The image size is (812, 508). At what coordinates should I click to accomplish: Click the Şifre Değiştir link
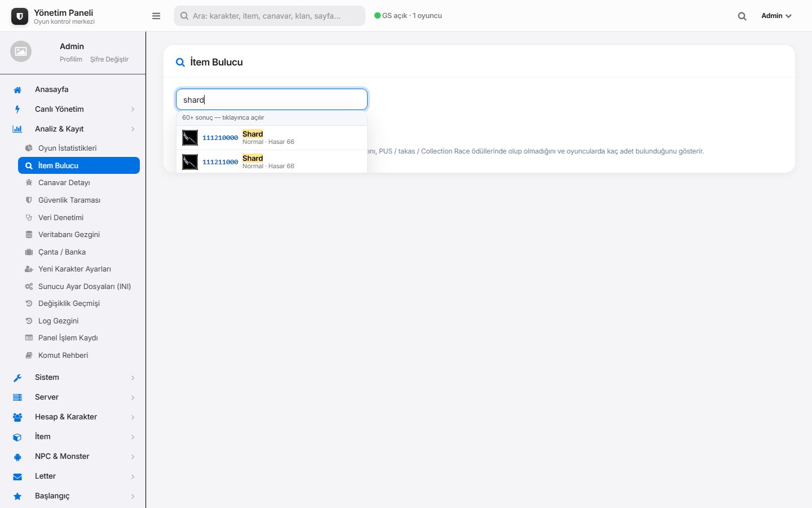(x=109, y=59)
